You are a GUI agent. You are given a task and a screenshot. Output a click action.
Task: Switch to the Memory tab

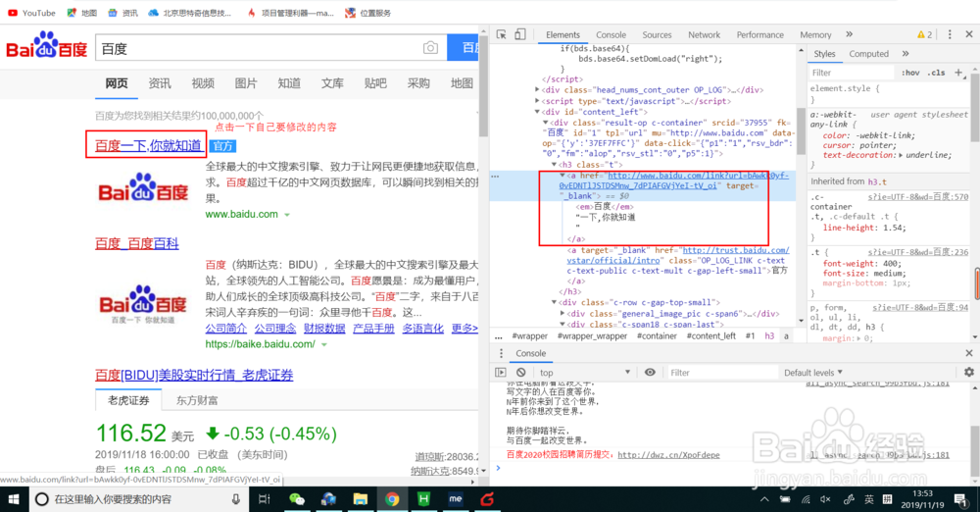(815, 35)
